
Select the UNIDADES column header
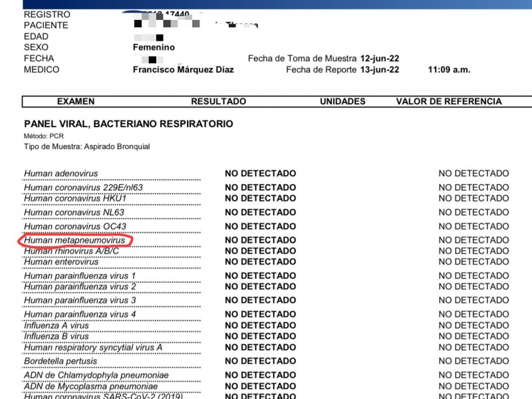(x=342, y=102)
